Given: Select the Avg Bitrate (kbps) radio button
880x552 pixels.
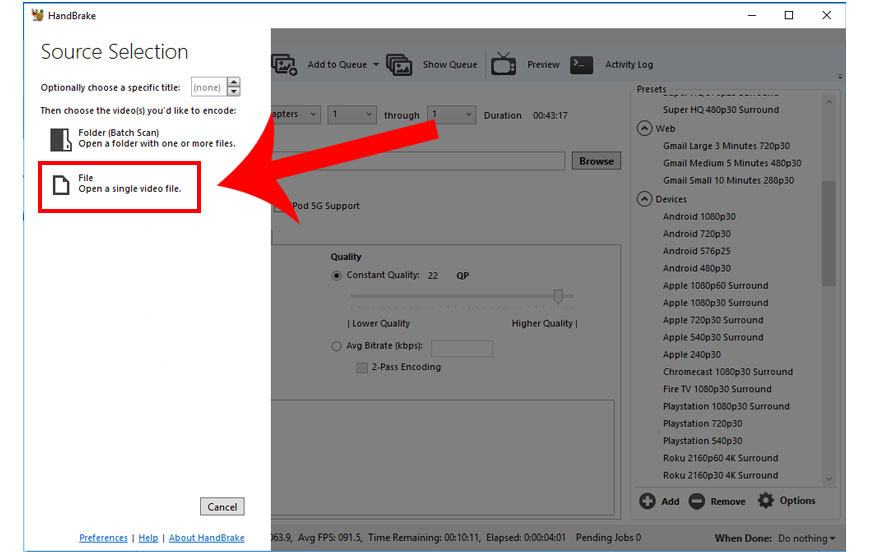Looking at the screenshot, I should pyautogui.click(x=336, y=346).
